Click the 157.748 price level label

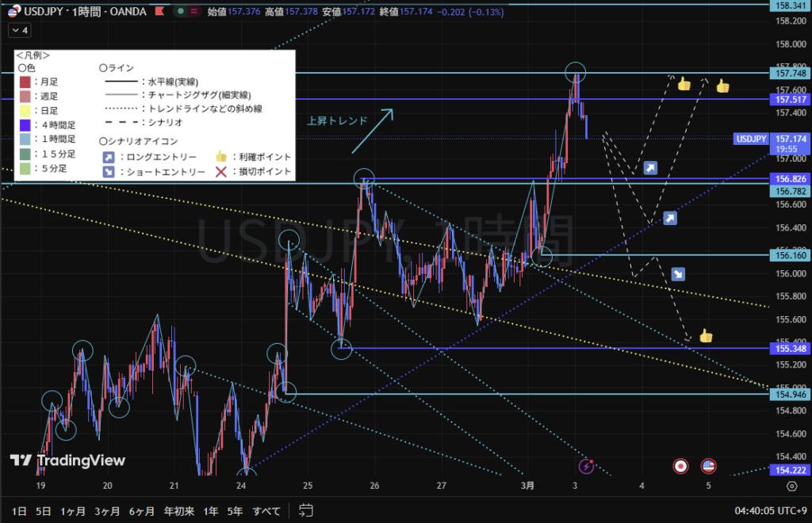click(x=791, y=74)
